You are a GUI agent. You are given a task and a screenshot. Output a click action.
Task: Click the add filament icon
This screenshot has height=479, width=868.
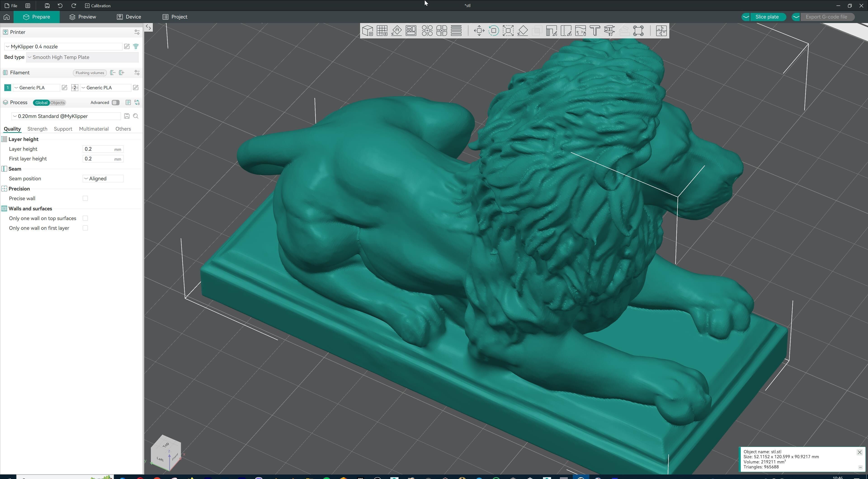coord(122,73)
